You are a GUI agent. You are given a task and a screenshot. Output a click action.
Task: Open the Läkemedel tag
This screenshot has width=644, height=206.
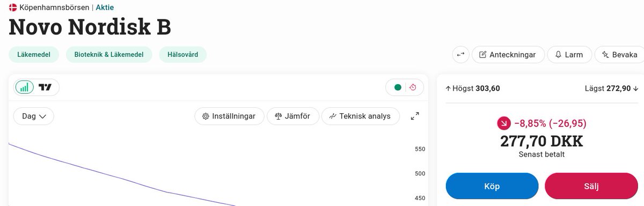point(34,55)
